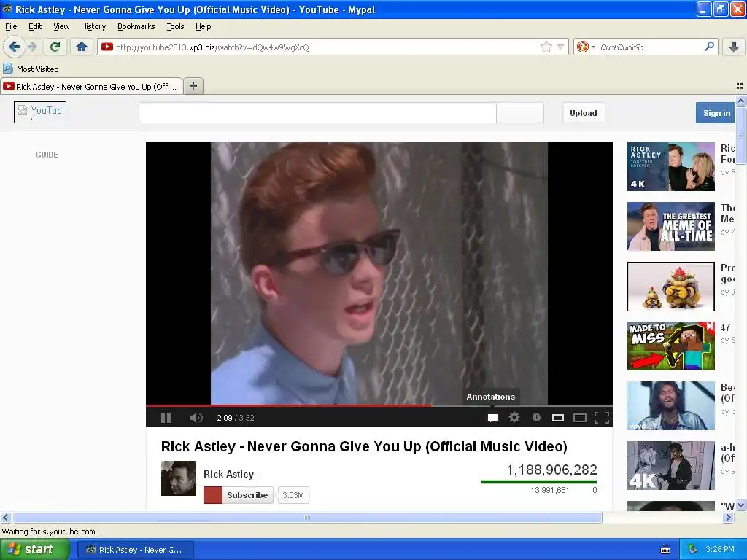Open the Help menu
Viewport: 747px width, 560px height.
(204, 26)
